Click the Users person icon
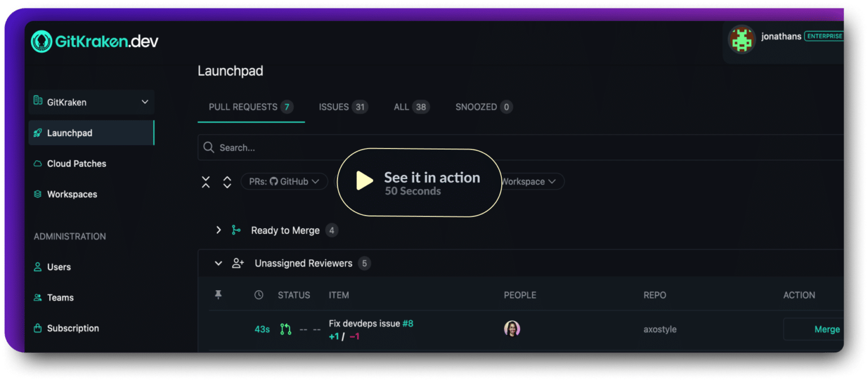Screen dimensions: 868x380 click(x=38, y=267)
